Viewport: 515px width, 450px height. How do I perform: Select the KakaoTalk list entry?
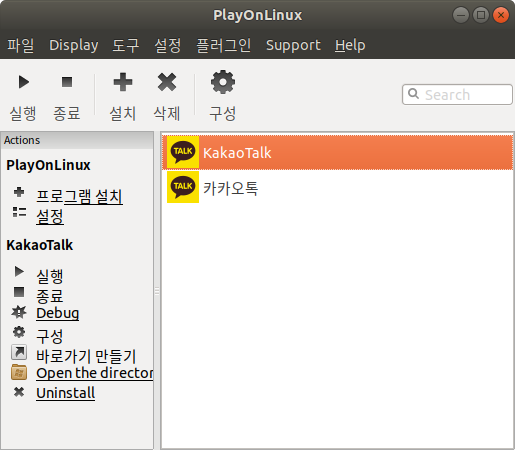(337, 152)
